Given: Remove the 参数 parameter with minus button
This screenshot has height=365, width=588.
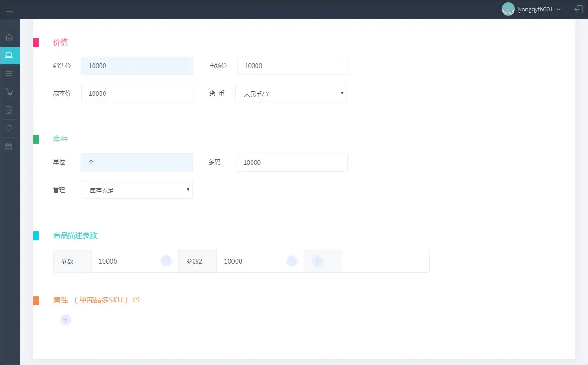Looking at the screenshot, I should click(166, 261).
